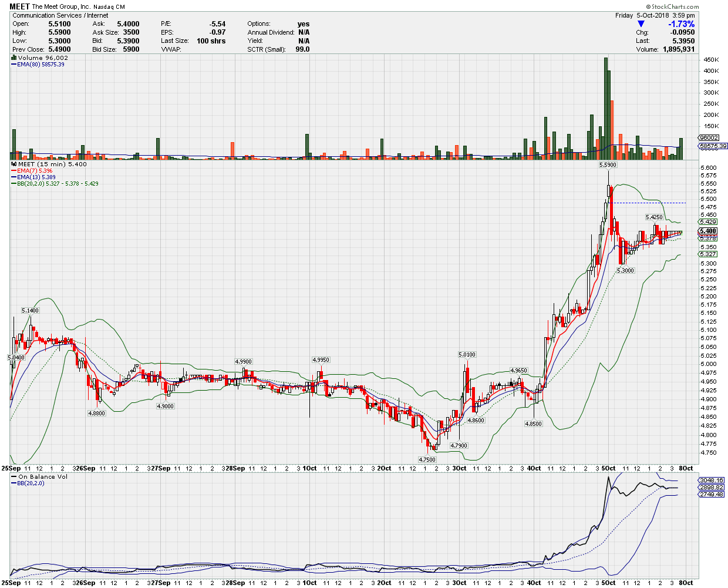Viewport: 728px width, 588px height.
Task: Click the 4.8800 low annotation
Action: (x=97, y=413)
